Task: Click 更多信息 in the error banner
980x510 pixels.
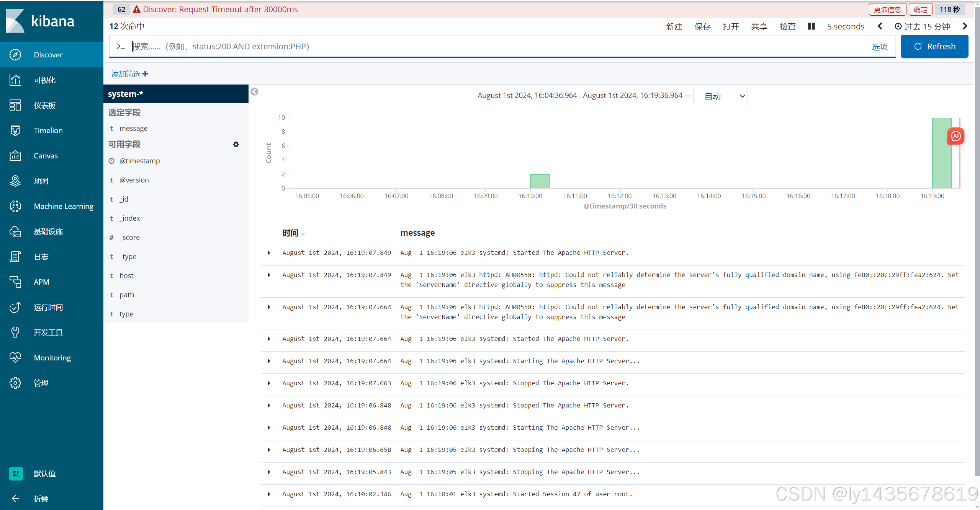Action: tap(887, 9)
